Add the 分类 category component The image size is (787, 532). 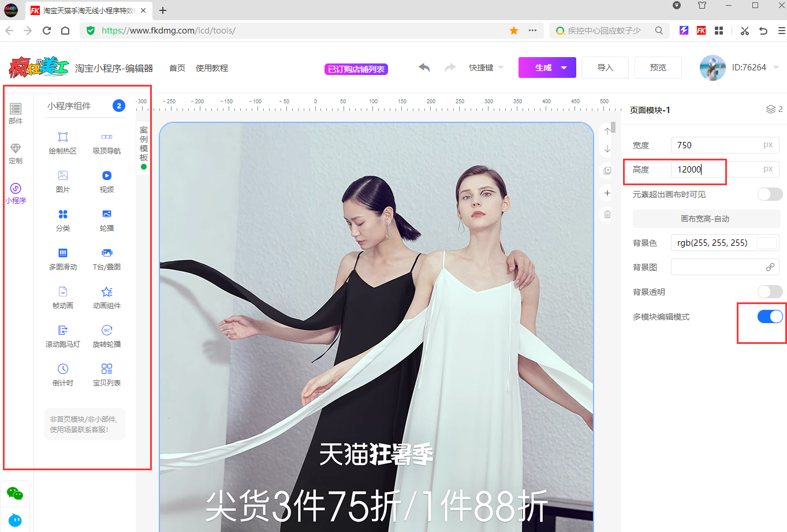63,220
